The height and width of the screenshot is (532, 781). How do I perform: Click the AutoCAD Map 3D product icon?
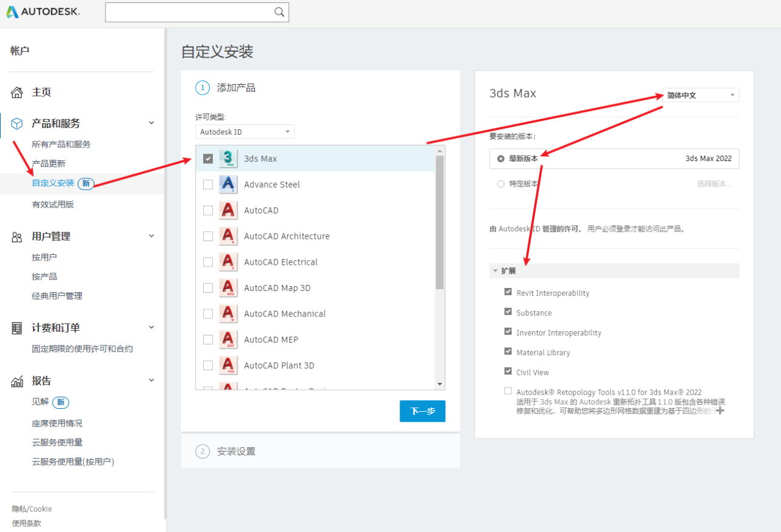228,288
